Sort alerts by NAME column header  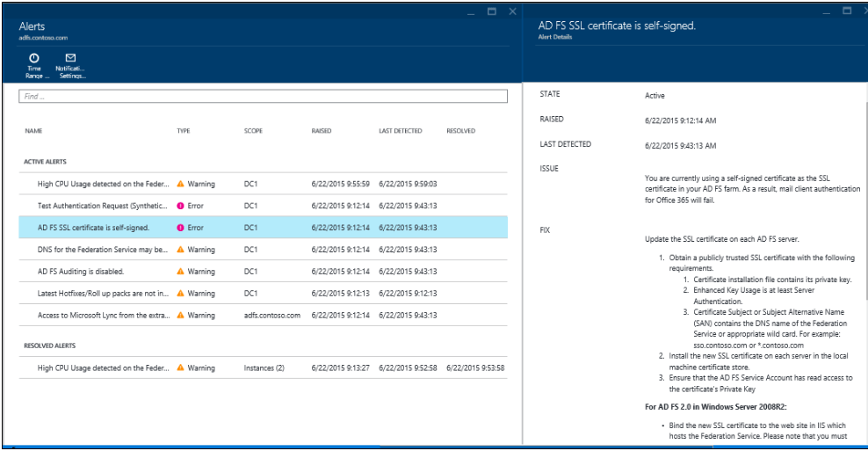pyautogui.click(x=33, y=131)
